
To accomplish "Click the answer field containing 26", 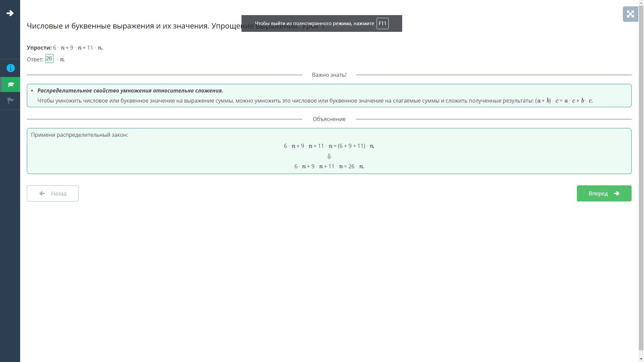I will coord(49,59).
